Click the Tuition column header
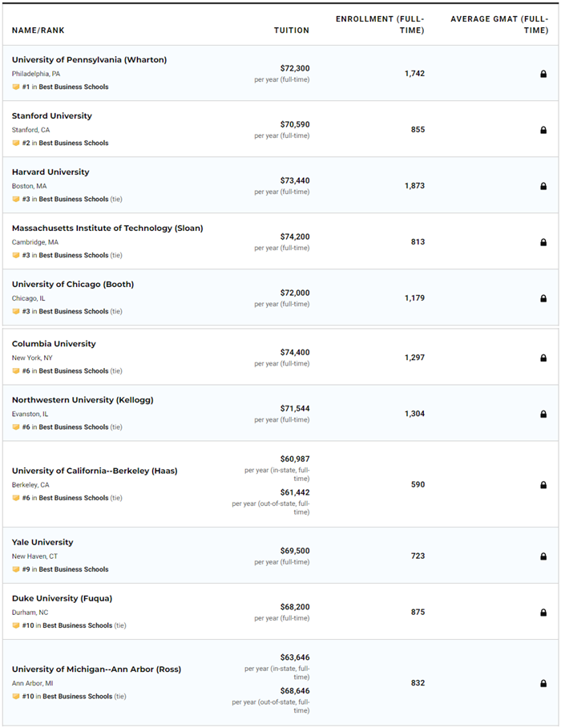This screenshot has height=728, width=561. click(x=291, y=30)
